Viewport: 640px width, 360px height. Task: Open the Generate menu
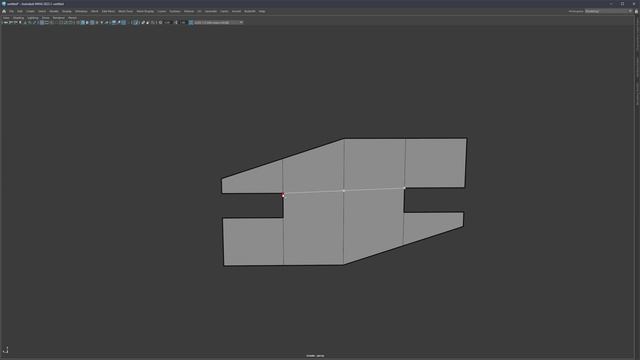[x=211, y=11]
